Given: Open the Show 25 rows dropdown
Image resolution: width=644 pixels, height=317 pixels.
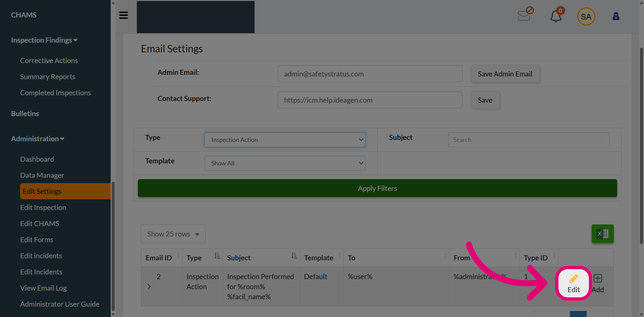Looking at the screenshot, I should pos(173,234).
